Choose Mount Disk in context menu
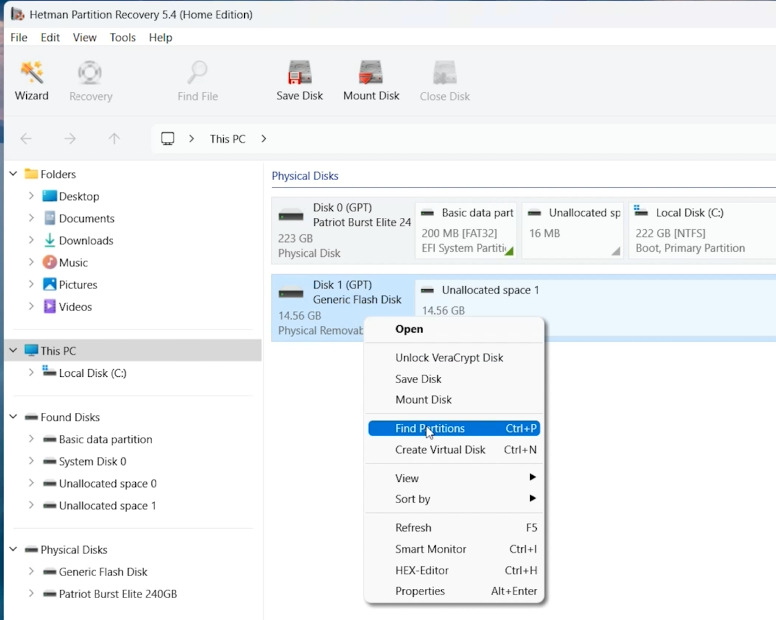Image resolution: width=776 pixels, height=620 pixels. pyautogui.click(x=454, y=400)
